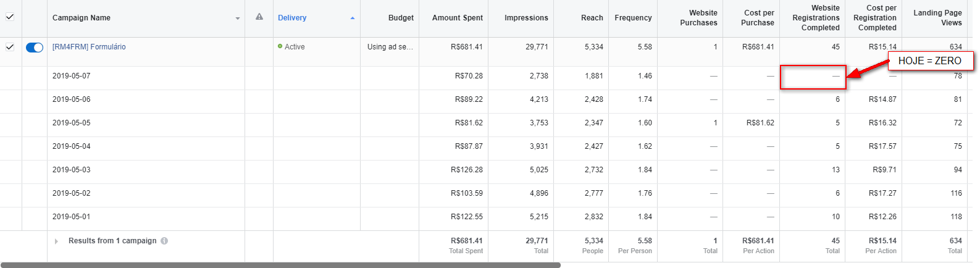Screen dimensions: 980x268
Task: Toggle the select-all header checkbox
Action: coord(10,17)
